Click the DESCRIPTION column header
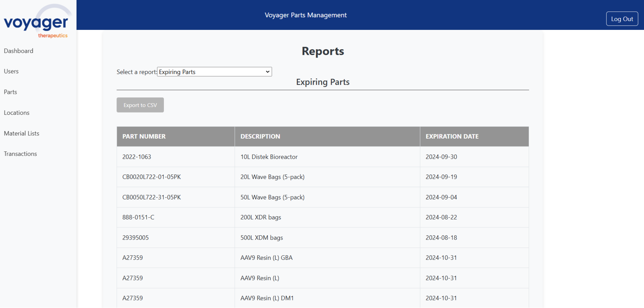The width and height of the screenshot is (644, 308). (260, 137)
